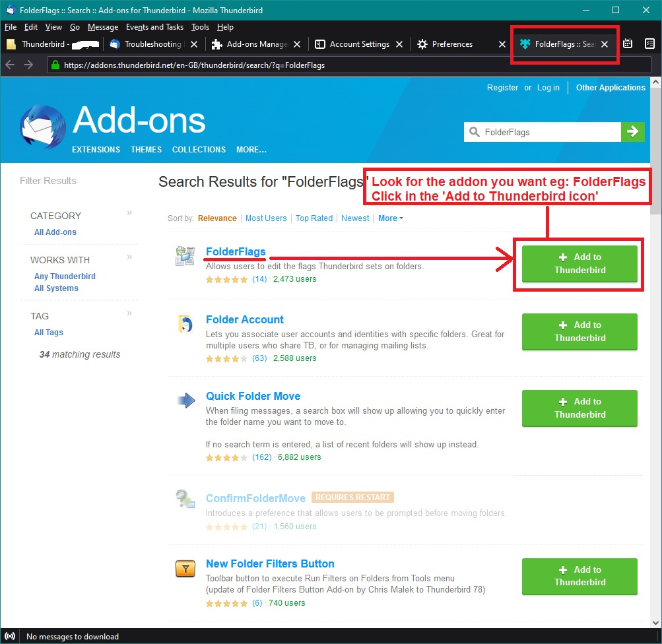Open the Help menu
This screenshot has height=644, width=662.
point(225,27)
